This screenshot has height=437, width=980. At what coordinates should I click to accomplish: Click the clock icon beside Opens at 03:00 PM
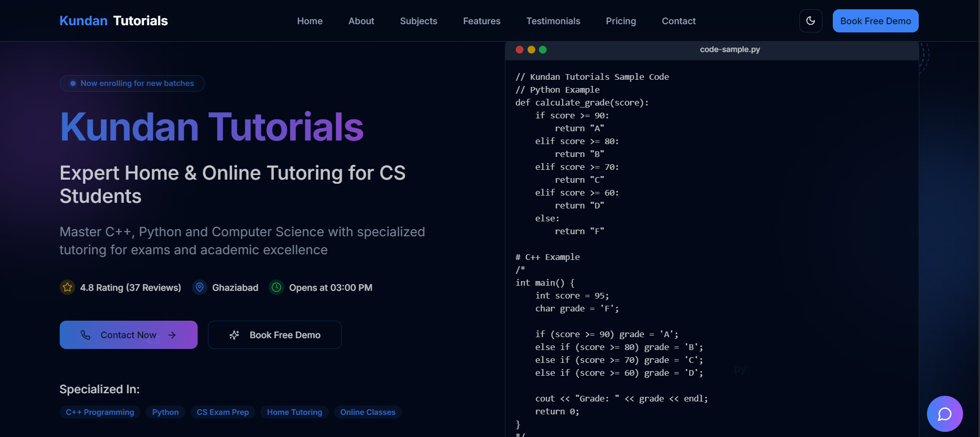[276, 287]
